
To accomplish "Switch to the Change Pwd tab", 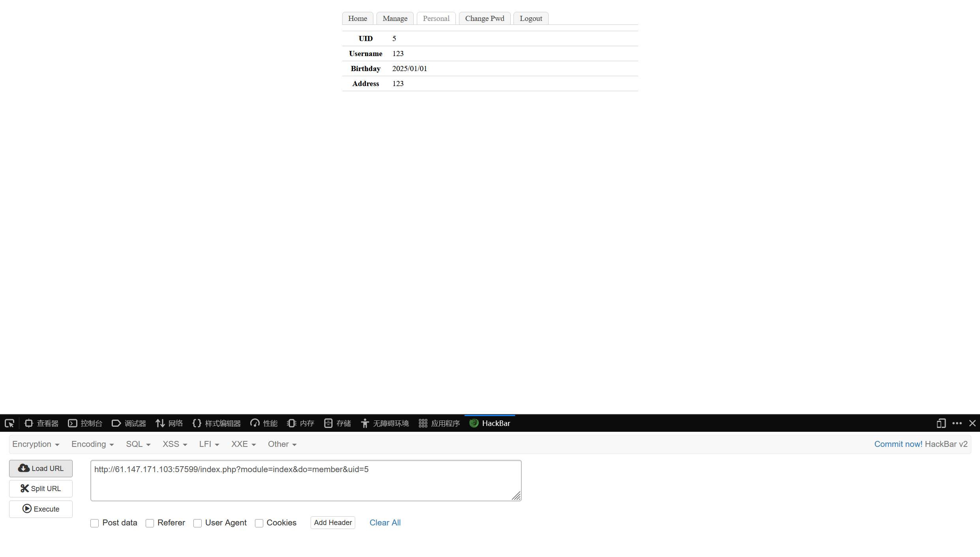I will pos(484,19).
